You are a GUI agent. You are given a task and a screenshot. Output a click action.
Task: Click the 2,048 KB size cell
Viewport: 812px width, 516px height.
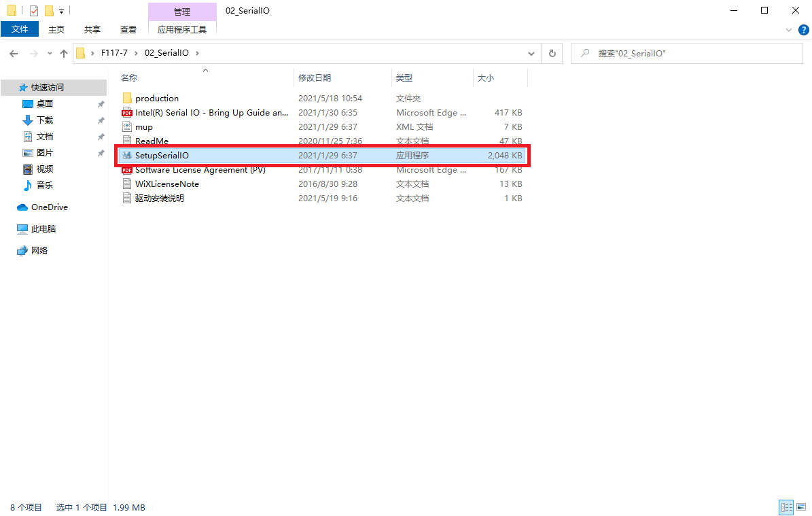point(505,155)
